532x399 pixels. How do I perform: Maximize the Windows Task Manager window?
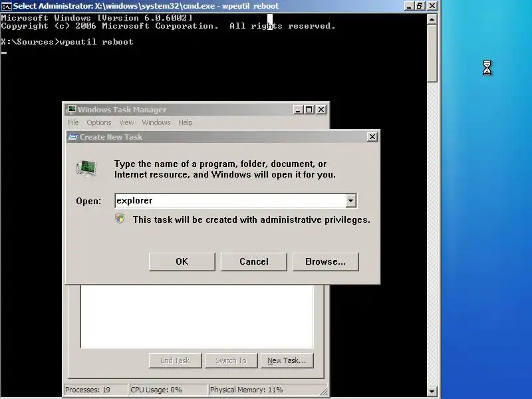[309, 110]
